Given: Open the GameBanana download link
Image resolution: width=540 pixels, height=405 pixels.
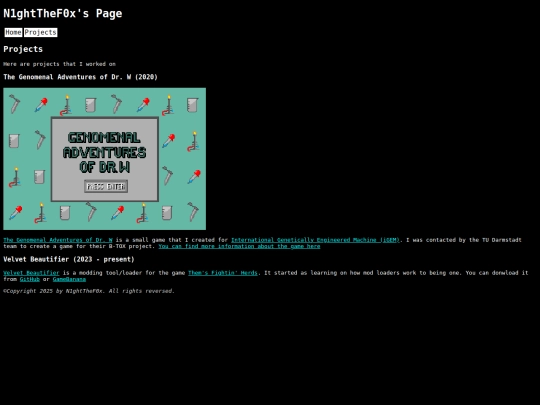Looking at the screenshot, I should point(69,279).
